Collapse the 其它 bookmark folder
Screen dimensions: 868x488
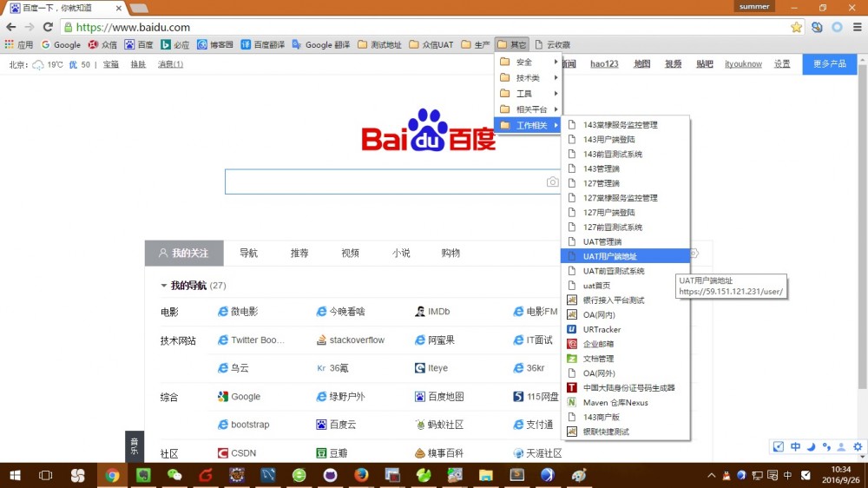(x=512, y=44)
